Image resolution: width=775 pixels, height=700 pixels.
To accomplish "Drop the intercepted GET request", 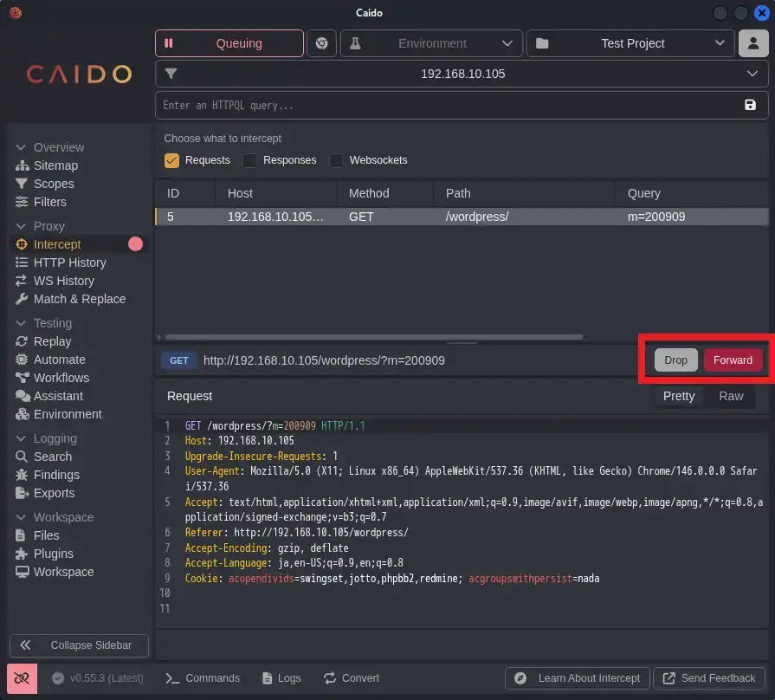I will [675, 360].
